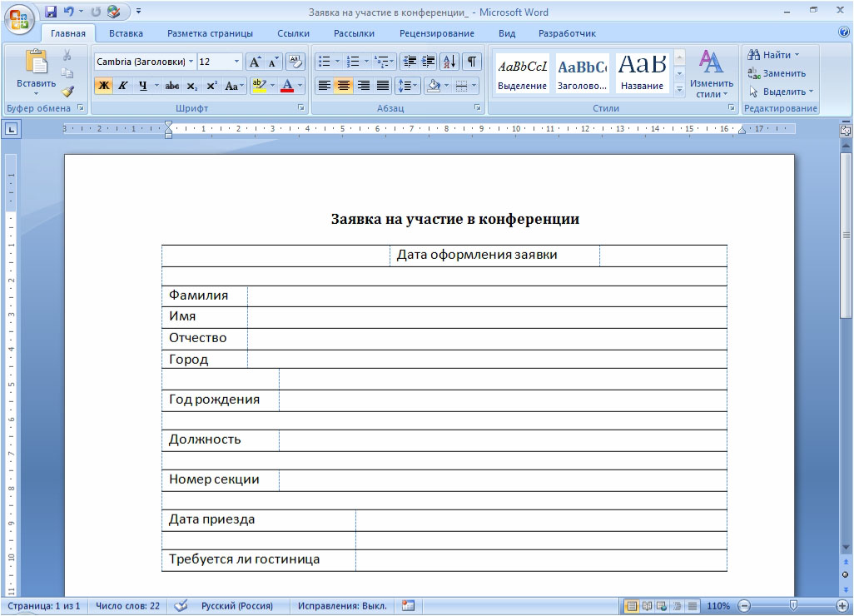Click the Save icon in quick access toolbar

point(51,12)
